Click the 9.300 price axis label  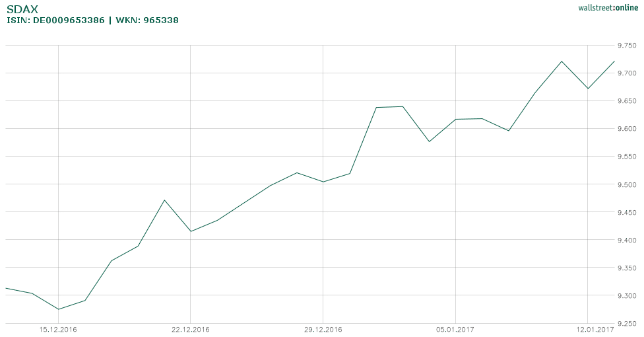tap(626, 295)
